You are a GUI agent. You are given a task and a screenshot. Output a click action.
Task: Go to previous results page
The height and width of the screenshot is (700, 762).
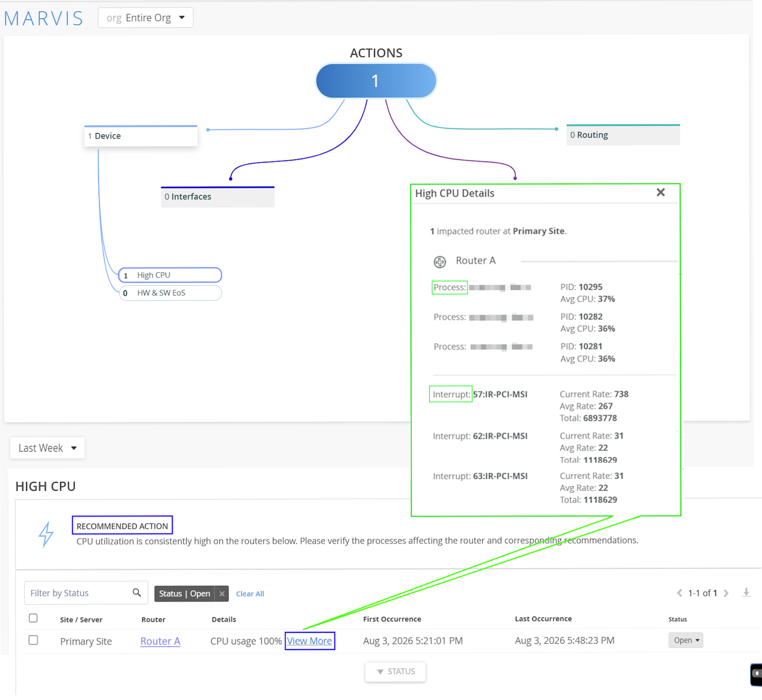click(x=680, y=593)
